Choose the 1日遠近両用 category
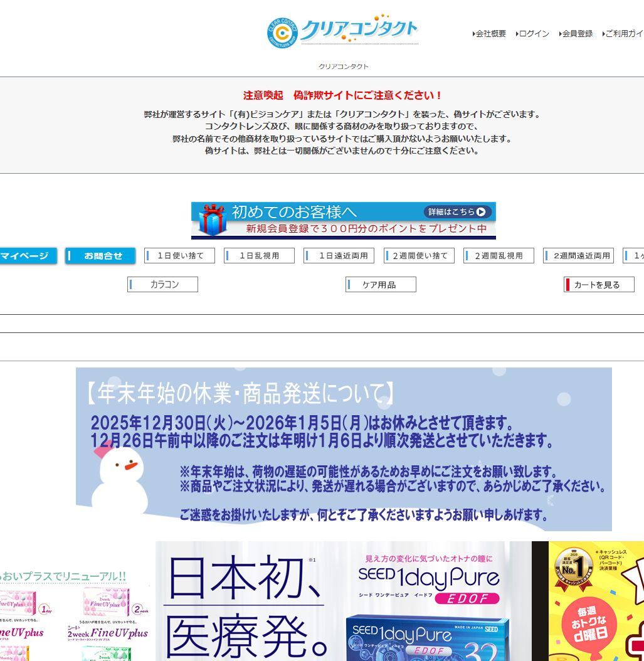 coord(339,256)
